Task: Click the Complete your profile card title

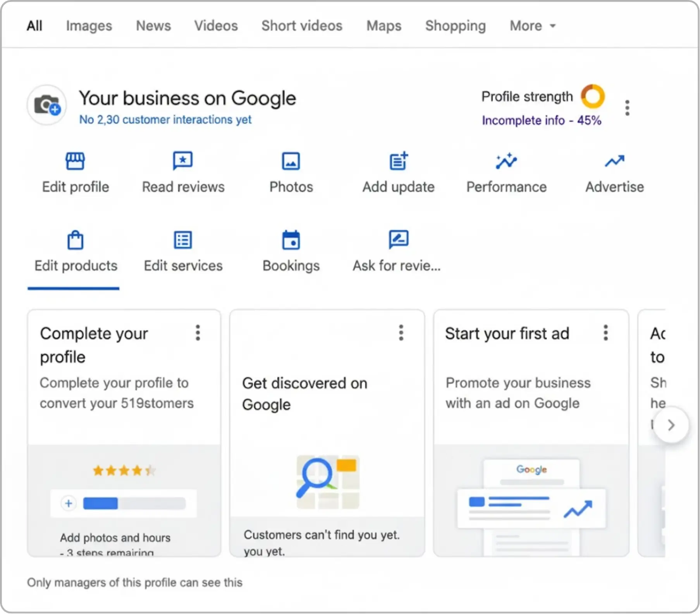Action: (x=94, y=345)
